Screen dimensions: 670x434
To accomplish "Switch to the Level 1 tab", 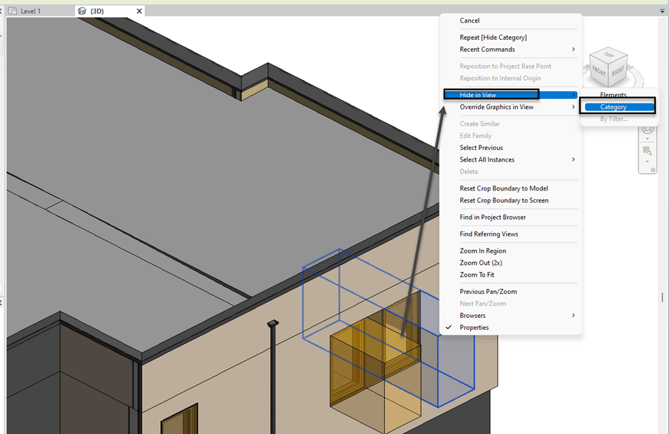I will (x=31, y=11).
